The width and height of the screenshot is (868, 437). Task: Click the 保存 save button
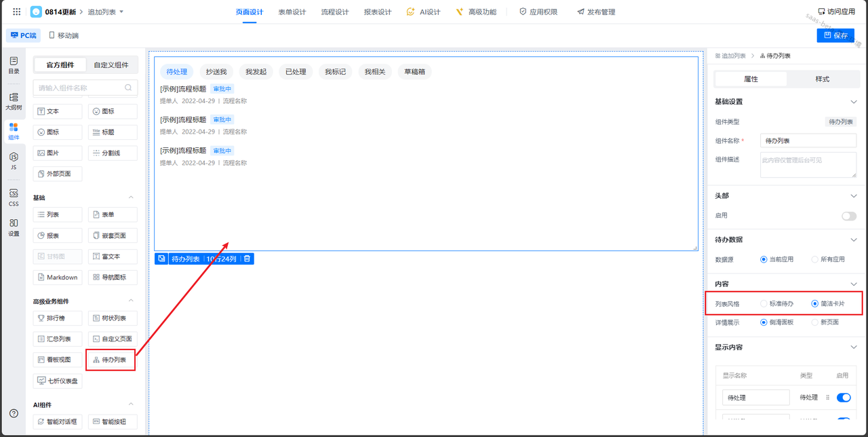tap(835, 35)
